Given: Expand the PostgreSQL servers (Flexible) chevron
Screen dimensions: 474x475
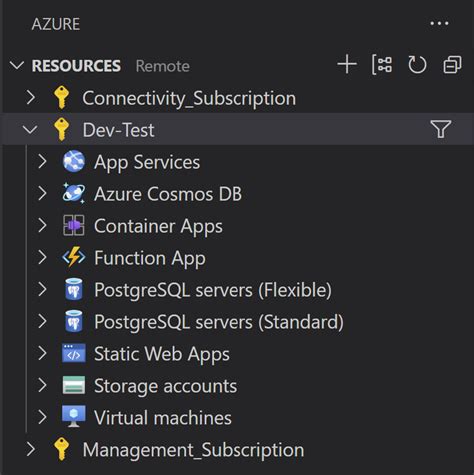Looking at the screenshot, I should pos(42,289).
